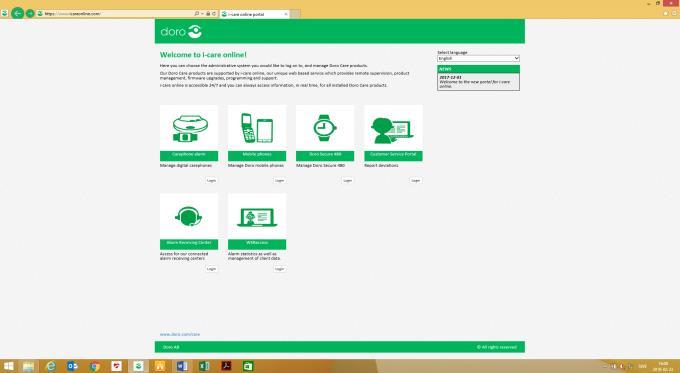The image size is (680, 373).
Task: Click the Doro Secure 480 green label
Action: click(x=325, y=156)
